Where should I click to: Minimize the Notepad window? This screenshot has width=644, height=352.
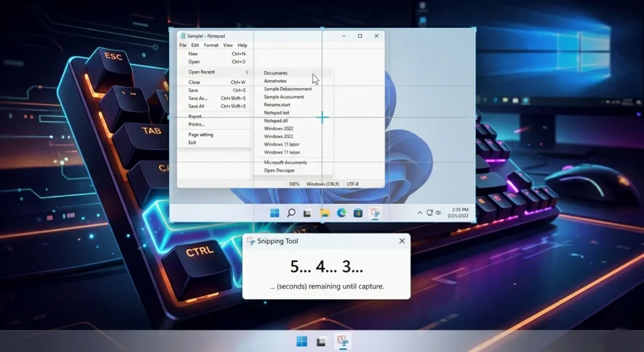pyautogui.click(x=344, y=36)
